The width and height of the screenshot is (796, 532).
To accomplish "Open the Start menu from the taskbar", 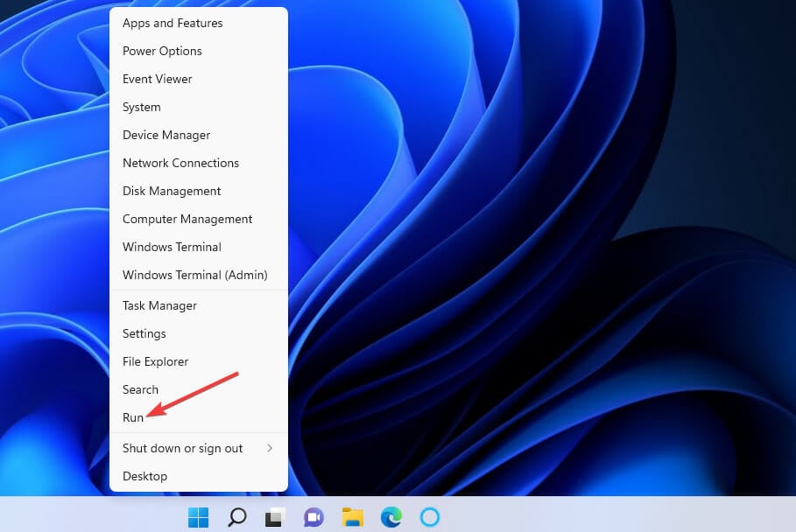I will click(198, 516).
